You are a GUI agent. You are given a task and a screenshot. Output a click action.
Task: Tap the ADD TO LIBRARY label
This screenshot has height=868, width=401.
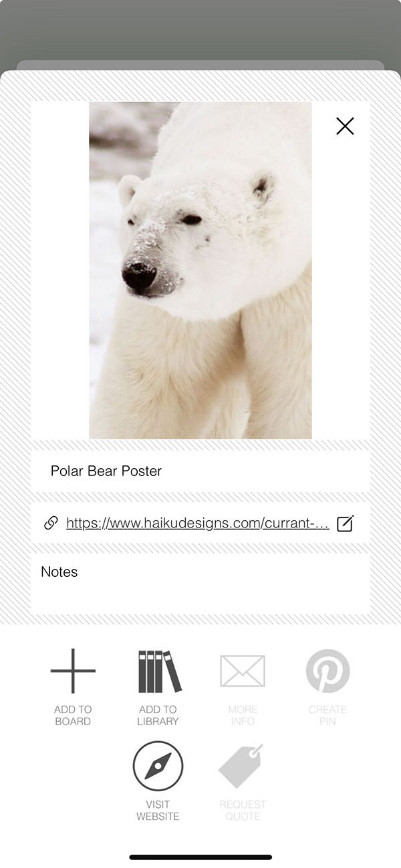[x=158, y=715]
